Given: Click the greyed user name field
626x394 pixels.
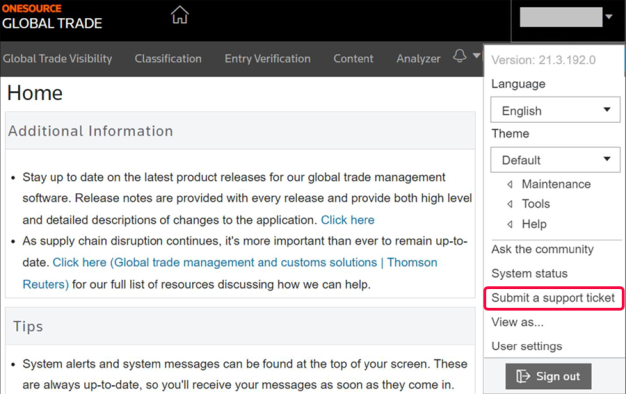Looking at the screenshot, I should [x=561, y=17].
